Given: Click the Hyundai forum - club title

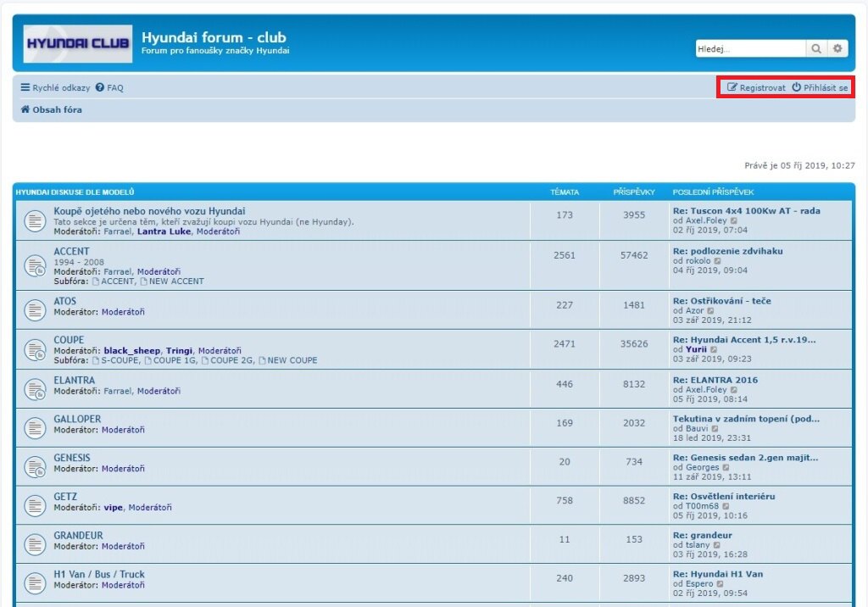Looking at the screenshot, I should [214, 37].
